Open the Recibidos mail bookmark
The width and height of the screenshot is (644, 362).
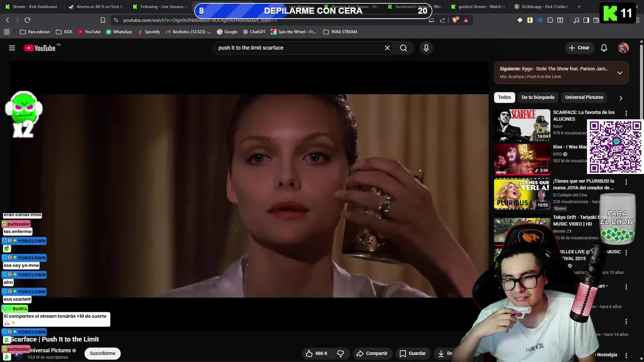coord(187,32)
